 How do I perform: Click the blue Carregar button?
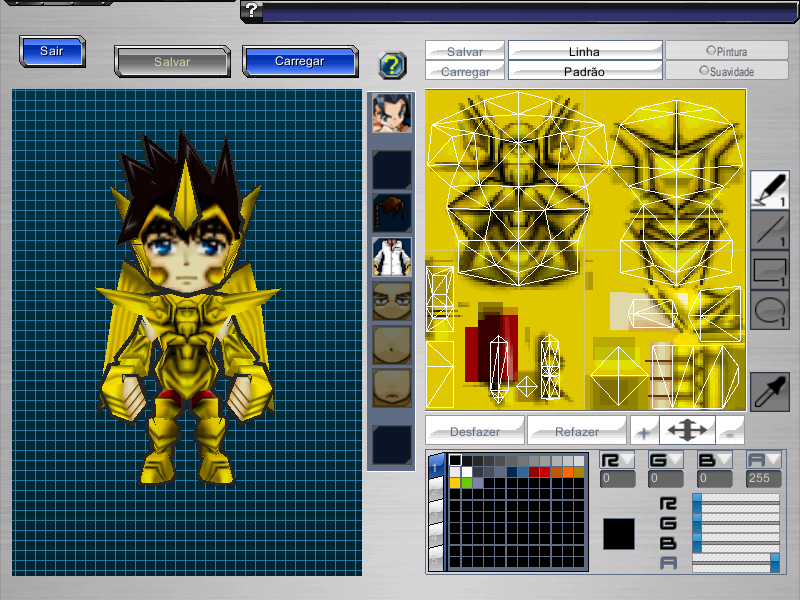pos(300,61)
